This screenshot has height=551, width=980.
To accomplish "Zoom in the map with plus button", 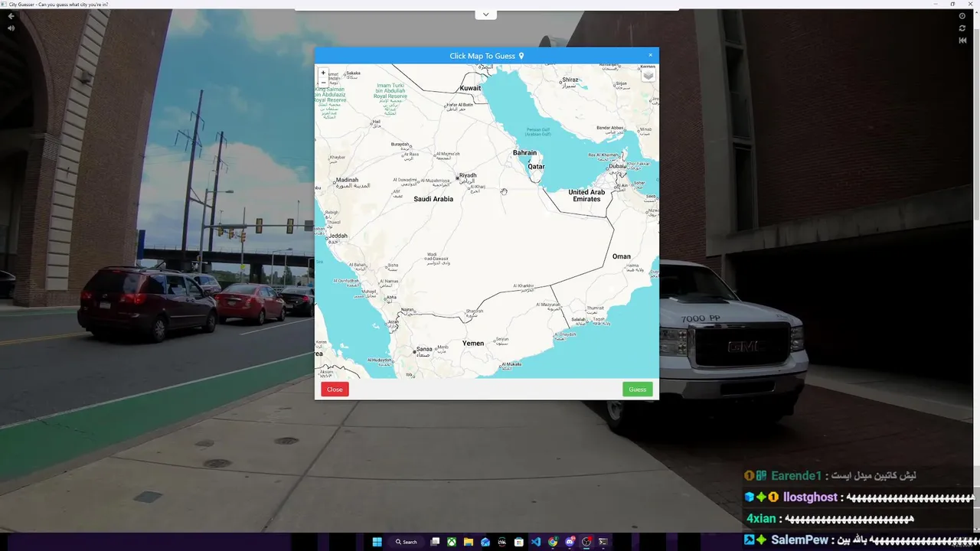I will tap(323, 73).
